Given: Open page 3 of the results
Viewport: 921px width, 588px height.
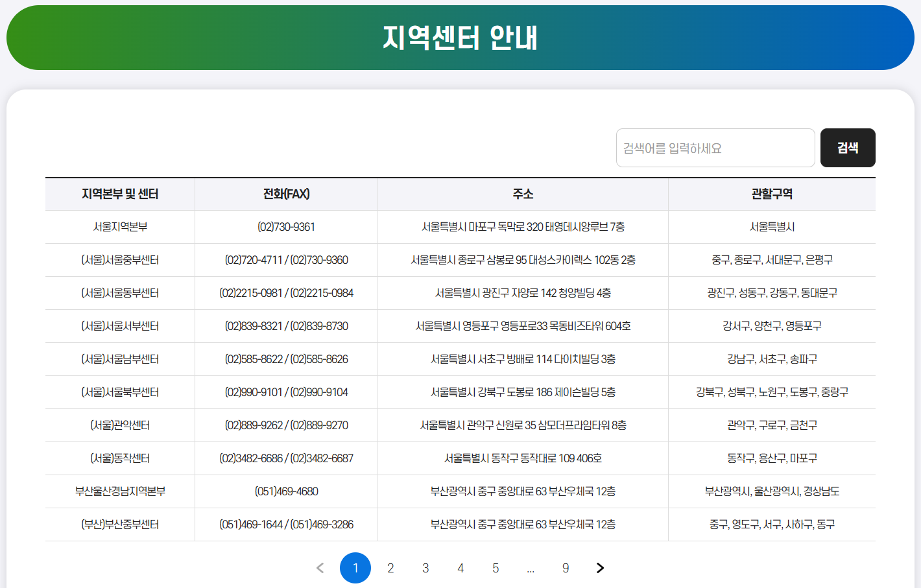Looking at the screenshot, I should tap(425, 568).
